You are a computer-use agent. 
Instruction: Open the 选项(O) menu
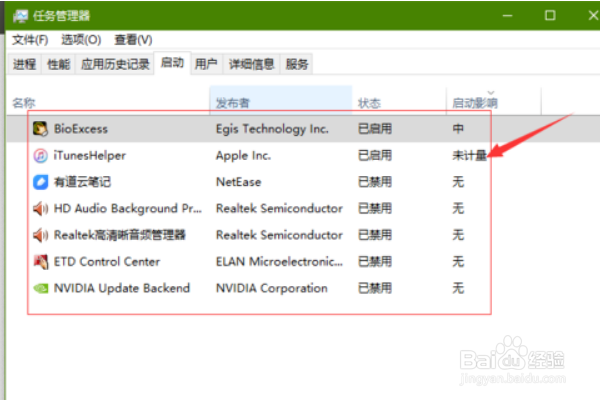tap(81, 40)
